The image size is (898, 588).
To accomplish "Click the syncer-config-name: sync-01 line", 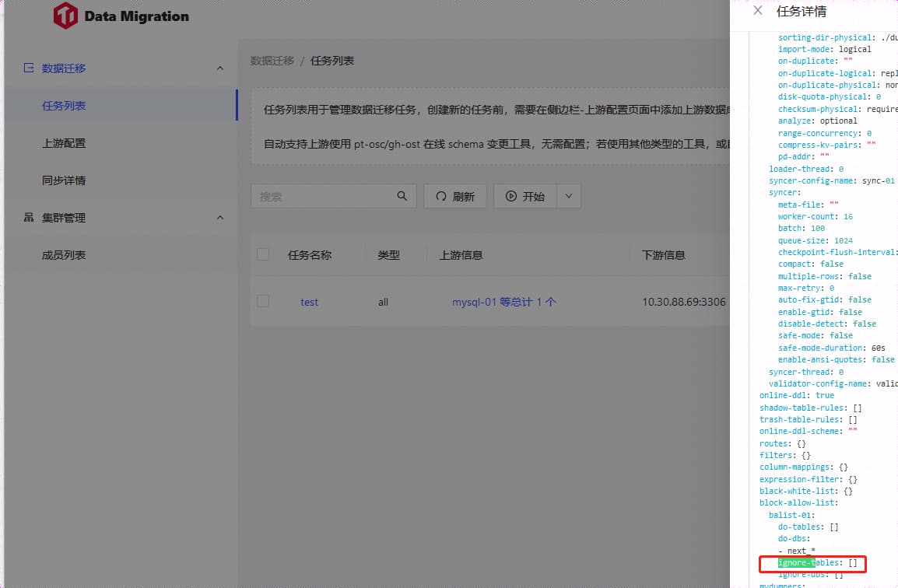I will pyautogui.click(x=832, y=180).
